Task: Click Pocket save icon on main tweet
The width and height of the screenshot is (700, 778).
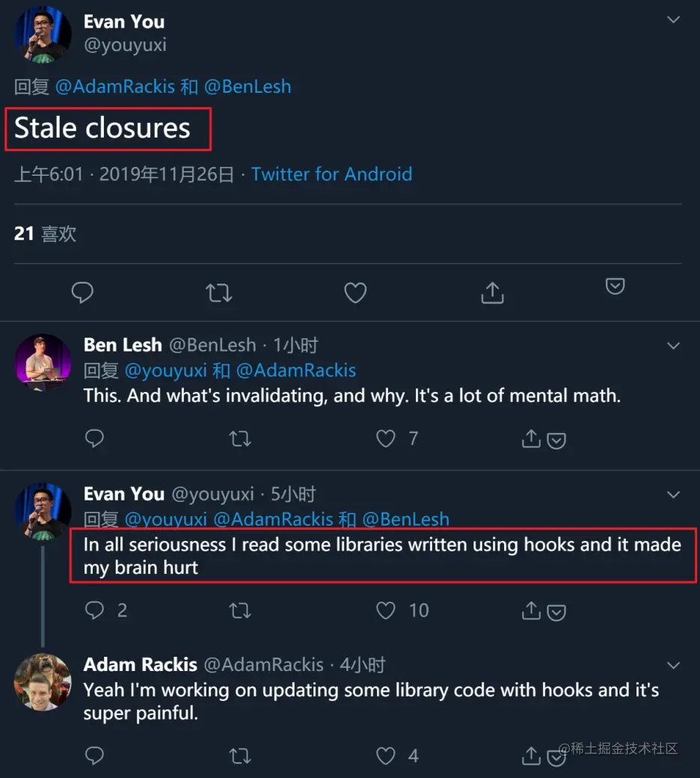Action: click(x=615, y=287)
